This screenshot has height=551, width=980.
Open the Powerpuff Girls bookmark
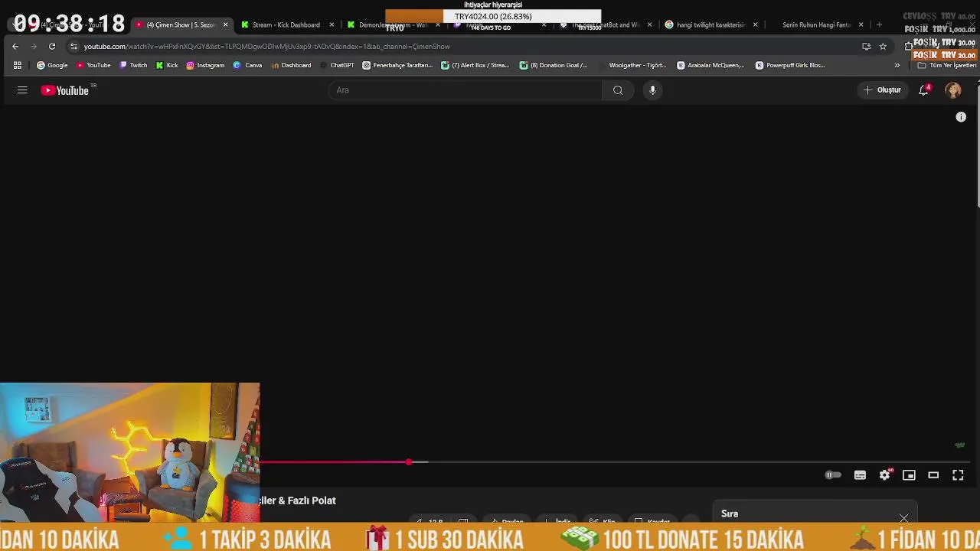789,65
